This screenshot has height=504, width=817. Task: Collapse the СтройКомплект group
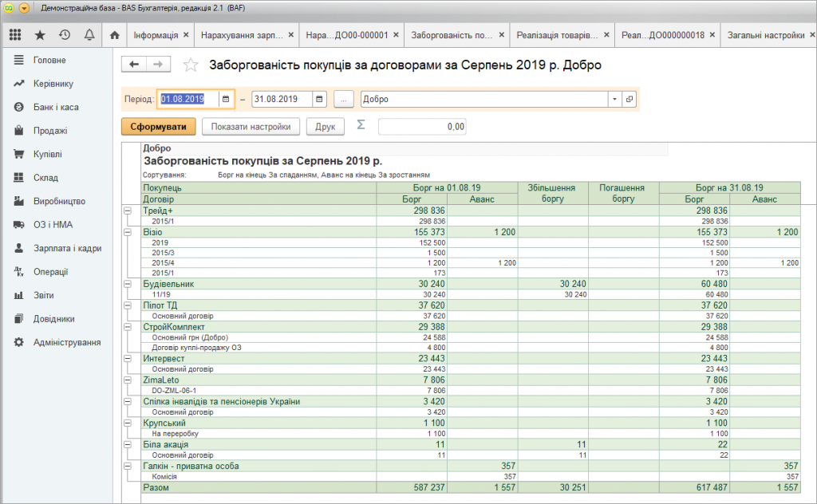[127, 326]
